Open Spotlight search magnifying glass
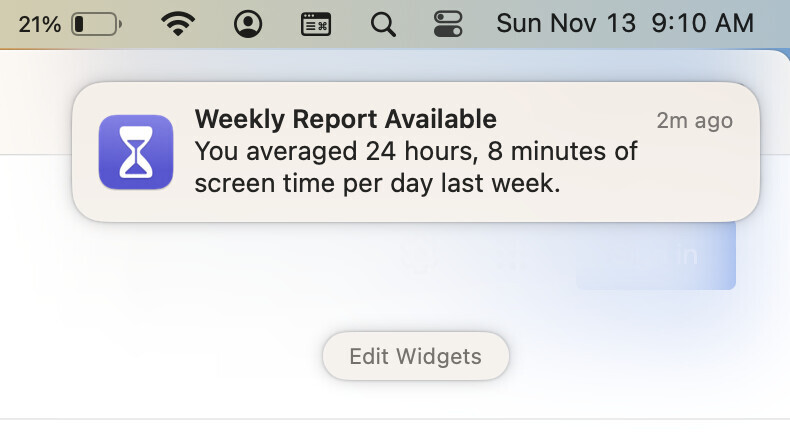The image size is (790, 446). point(382,23)
